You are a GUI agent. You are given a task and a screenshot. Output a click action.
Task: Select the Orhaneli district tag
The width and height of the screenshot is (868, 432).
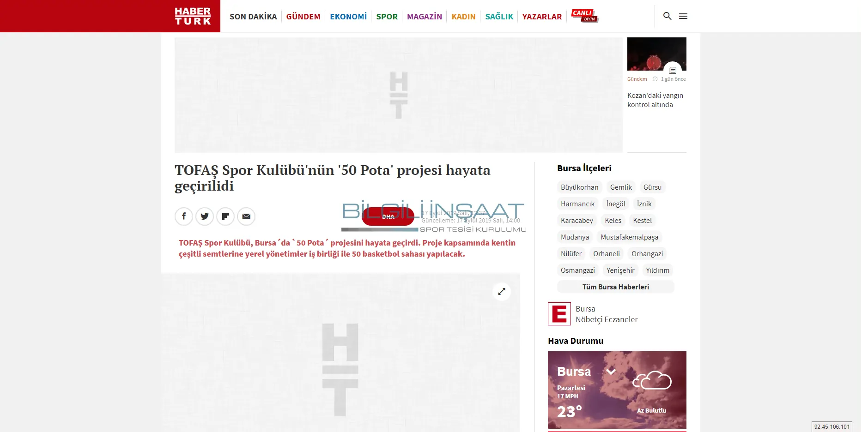(607, 254)
